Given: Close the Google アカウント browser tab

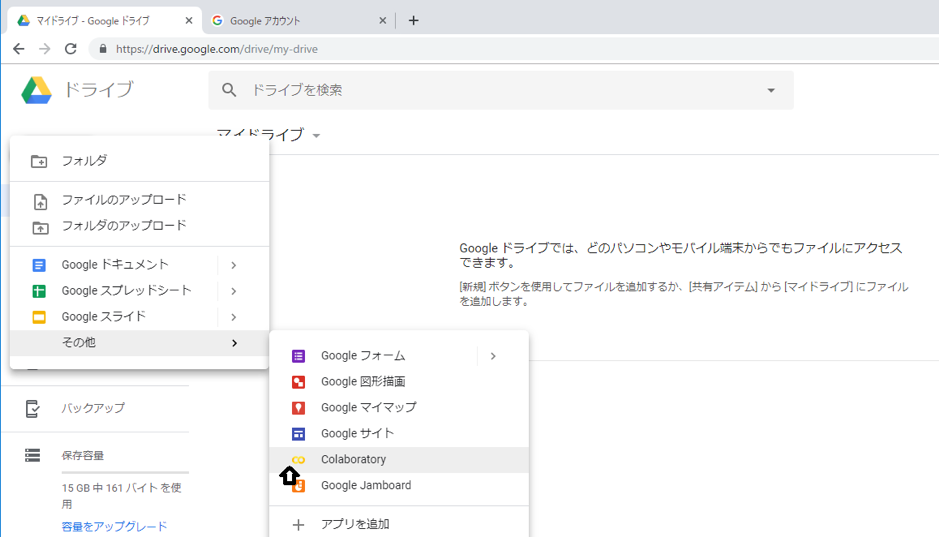Looking at the screenshot, I should pyautogui.click(x=383, y=20).
